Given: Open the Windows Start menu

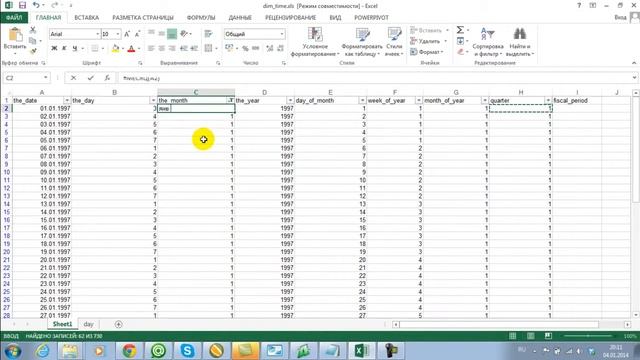Looking at the screenshot, I should coord(12,351).
